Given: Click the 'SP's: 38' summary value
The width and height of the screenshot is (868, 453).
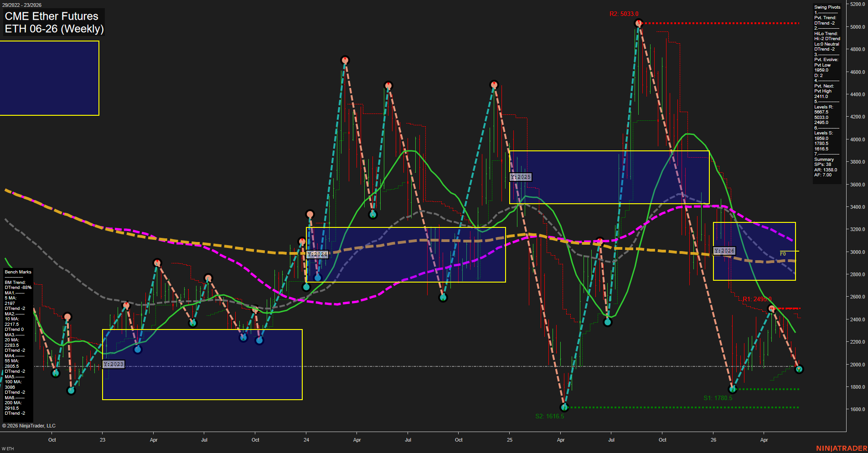Looking at the screenshot, I should 822,165.
